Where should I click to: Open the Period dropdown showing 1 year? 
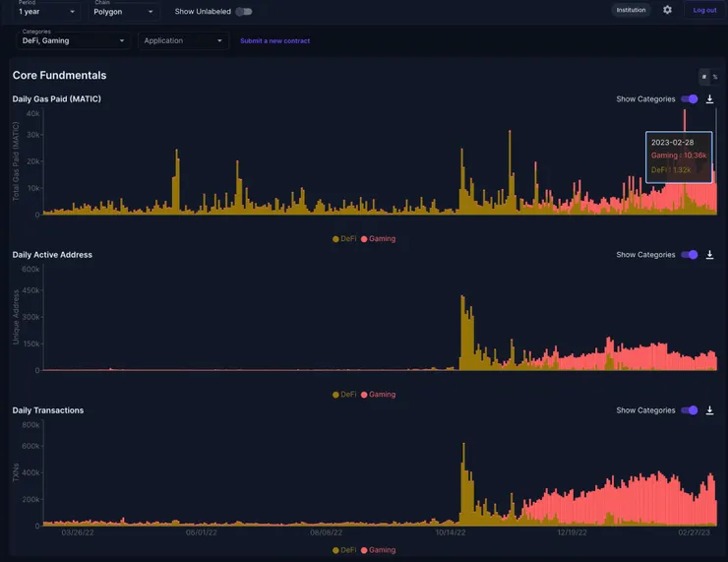(x=46, y=12)
